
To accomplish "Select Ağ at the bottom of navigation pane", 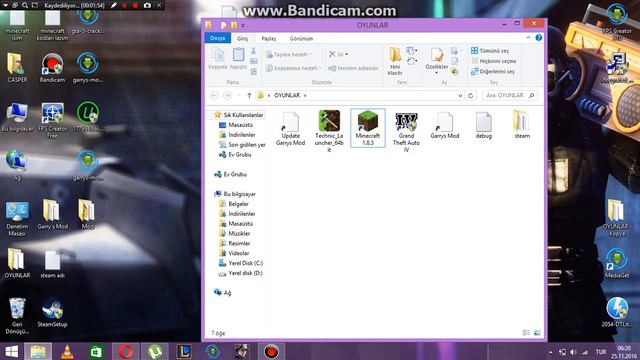I will coord(223,293).
